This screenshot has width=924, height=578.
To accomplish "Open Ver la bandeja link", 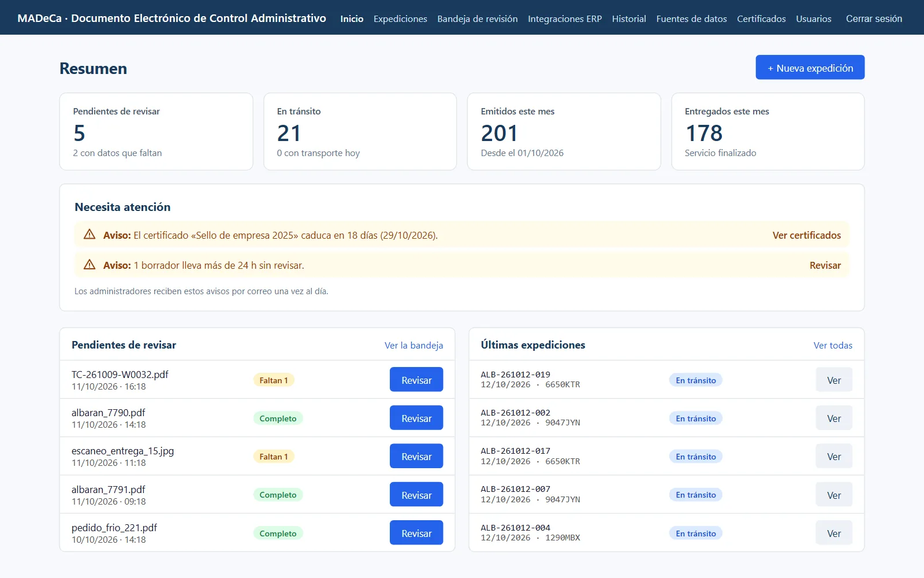I will pyautogui.click(x=413, y=345).
